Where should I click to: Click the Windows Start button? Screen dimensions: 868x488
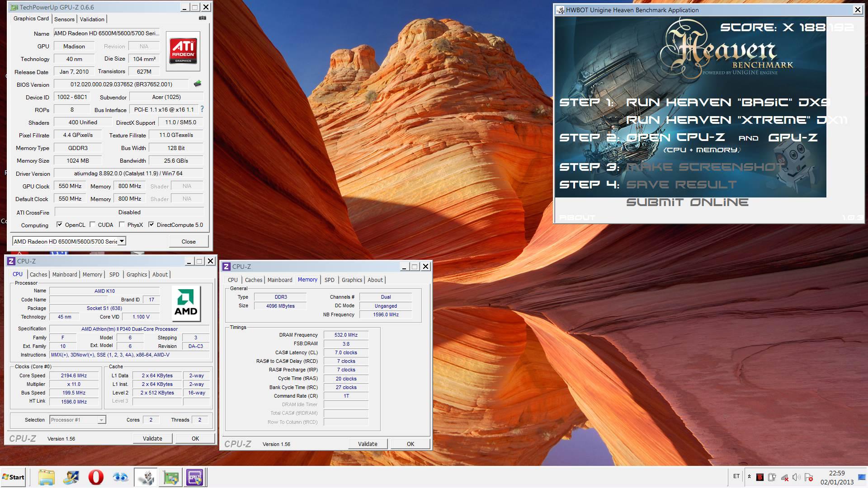[13, 477]
